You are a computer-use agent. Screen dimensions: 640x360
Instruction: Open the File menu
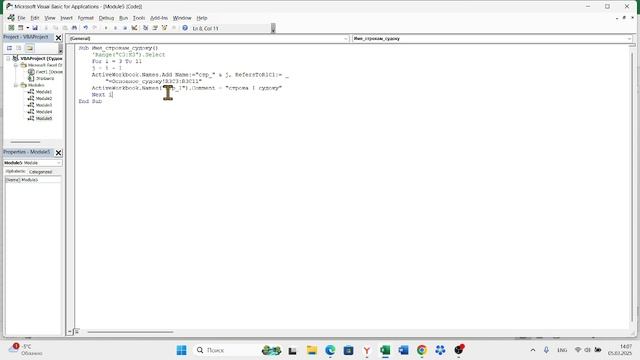click(x=21, y=18)
